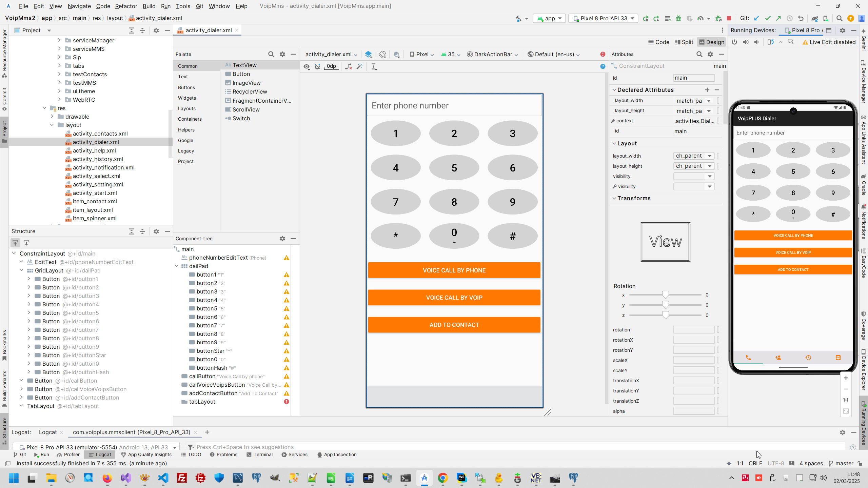Click the Infer Constraints magic wand icon
This screenshot has height=488, width=868.
pyautogui.click(x=359, y=66)
